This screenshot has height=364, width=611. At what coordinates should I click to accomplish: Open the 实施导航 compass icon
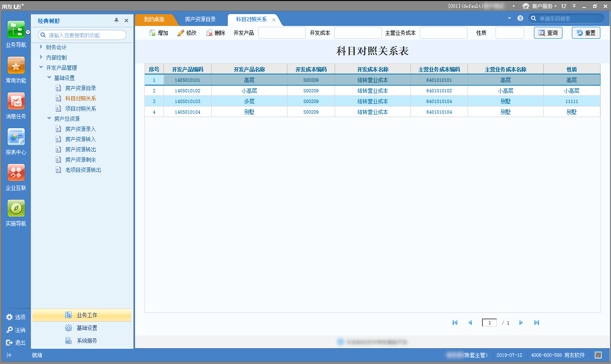click(x=16, y=209)
